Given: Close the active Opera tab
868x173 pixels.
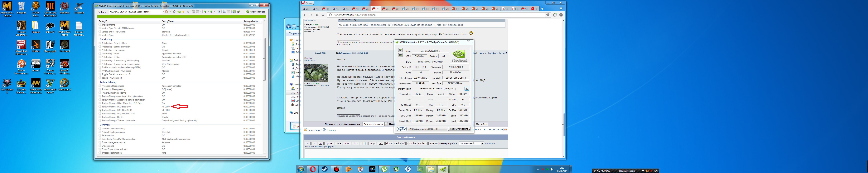Looking at the screenshot, I should 378,9.
